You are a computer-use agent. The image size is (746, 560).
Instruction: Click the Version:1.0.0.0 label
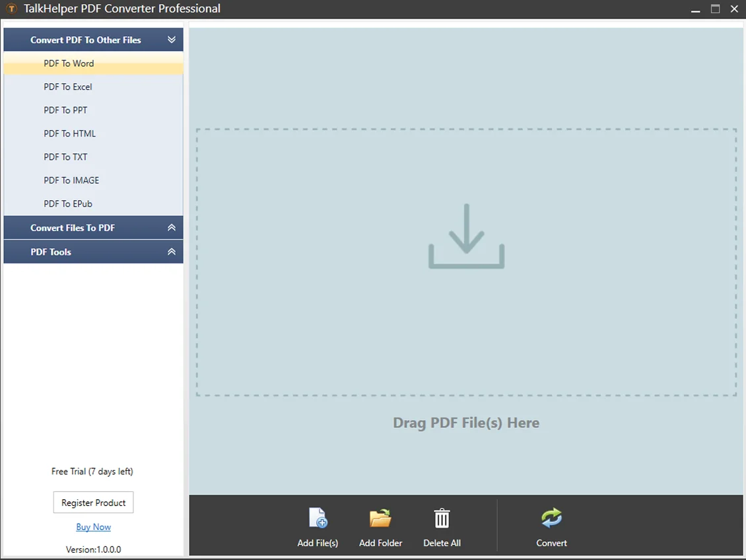point(93,549)
